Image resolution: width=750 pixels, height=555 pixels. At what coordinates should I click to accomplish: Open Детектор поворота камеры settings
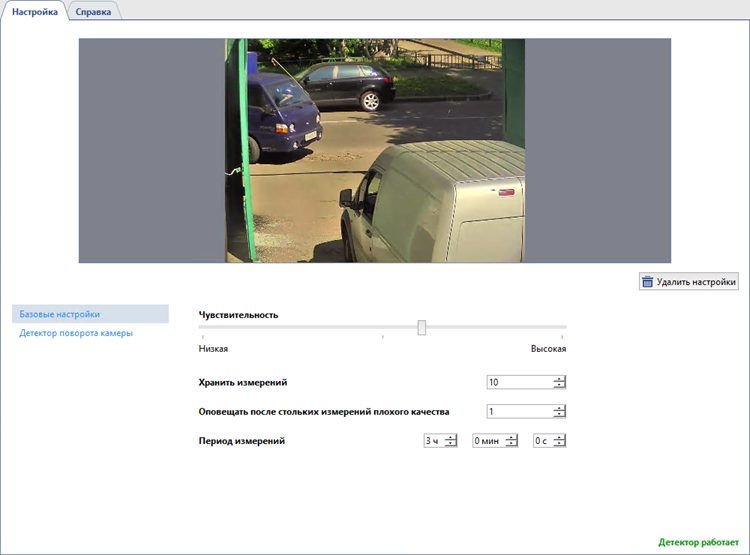click(x=76, y=333)
